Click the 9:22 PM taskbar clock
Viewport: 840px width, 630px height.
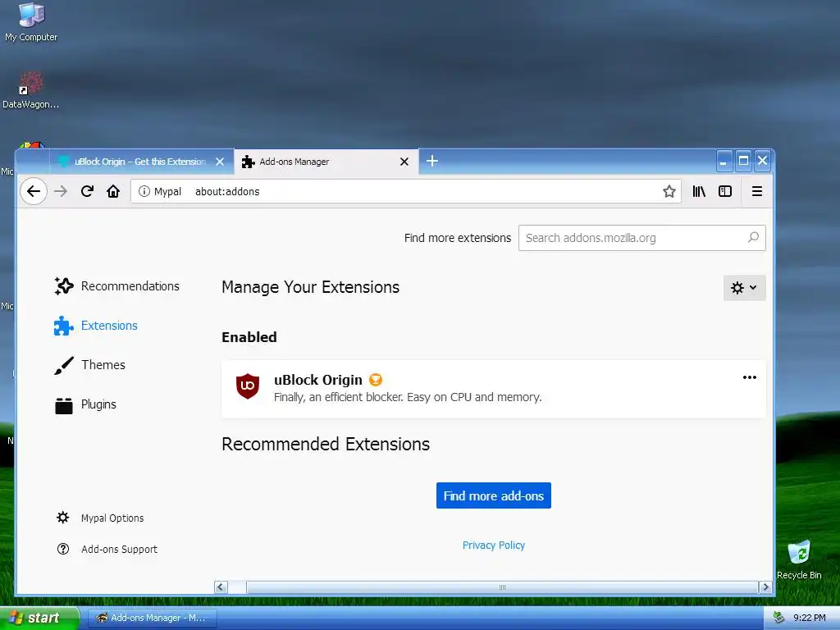point(810,618)
